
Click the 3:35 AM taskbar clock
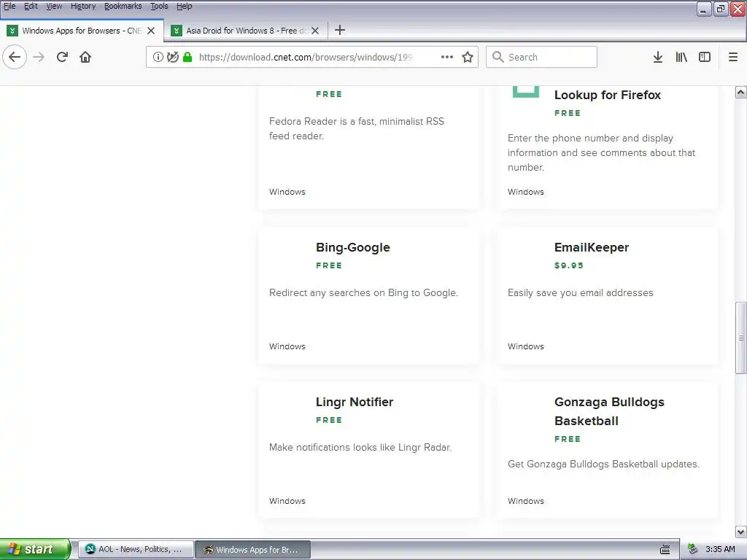point(720,550)
